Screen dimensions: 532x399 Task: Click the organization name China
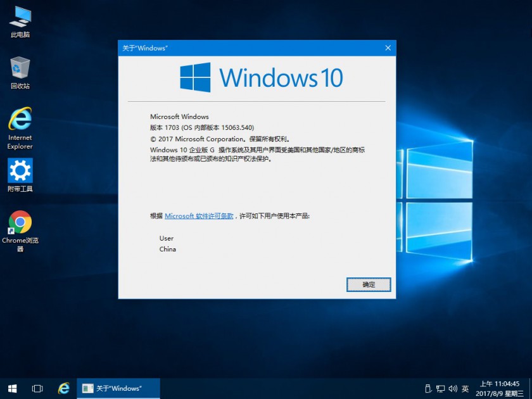click(x=168, y=249)
